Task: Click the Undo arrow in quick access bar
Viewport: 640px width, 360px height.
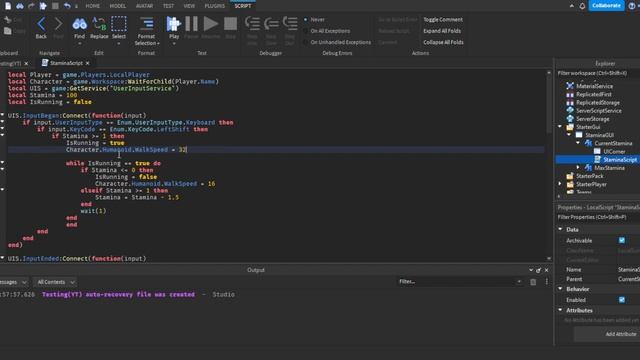Action: pyautogui.click(x=67, y=6)
